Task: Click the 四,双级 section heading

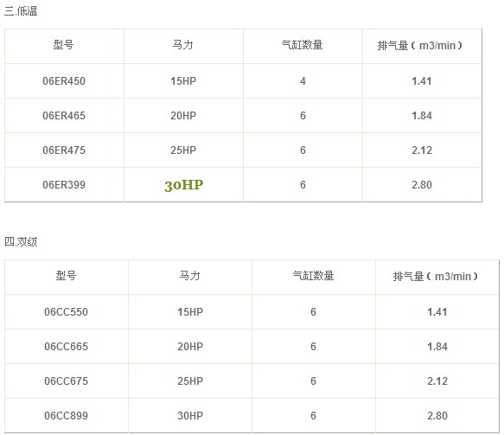Action: pyautogui.click(x=21, y=242)
